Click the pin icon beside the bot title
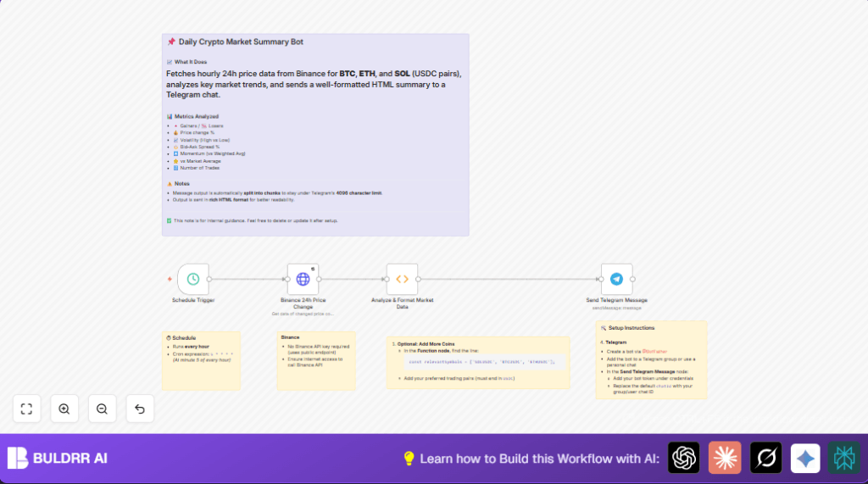 [171, 42]
